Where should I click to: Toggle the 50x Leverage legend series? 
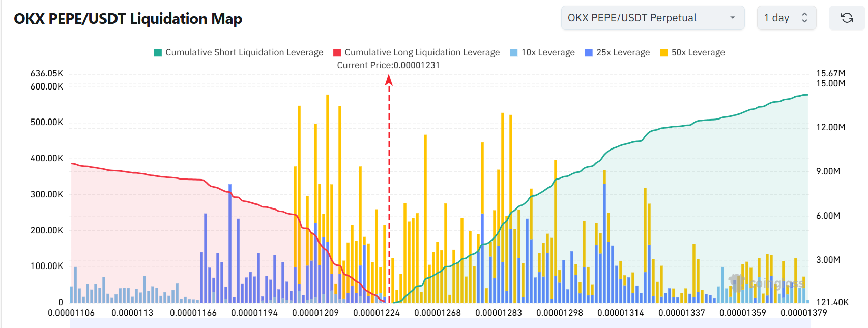click(x=692, y=52)
